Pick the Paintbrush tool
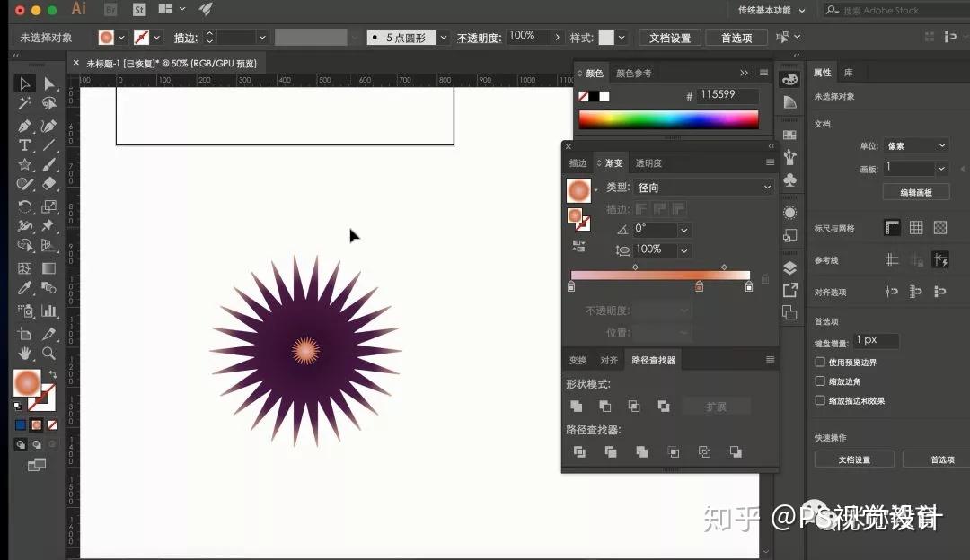The height and width of the screenshot is (560, 970). 48,164
